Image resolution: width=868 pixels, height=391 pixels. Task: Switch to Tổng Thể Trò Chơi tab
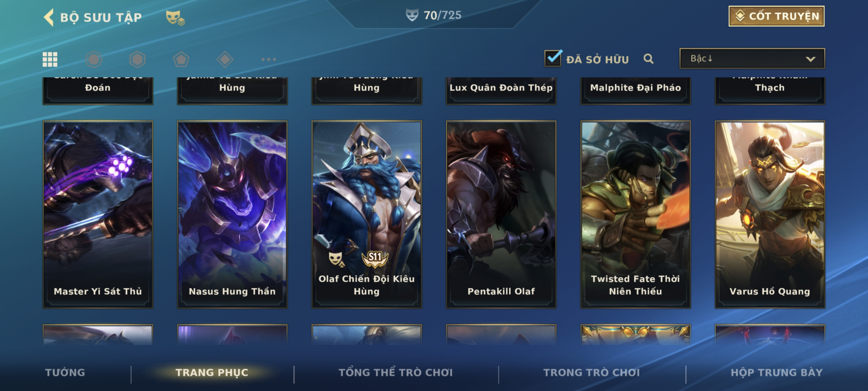396,372
